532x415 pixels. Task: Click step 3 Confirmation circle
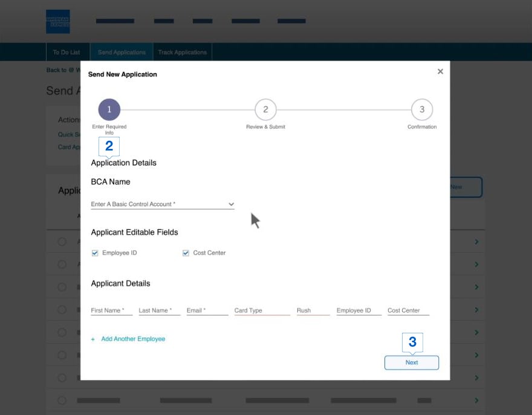coord(422,109)
